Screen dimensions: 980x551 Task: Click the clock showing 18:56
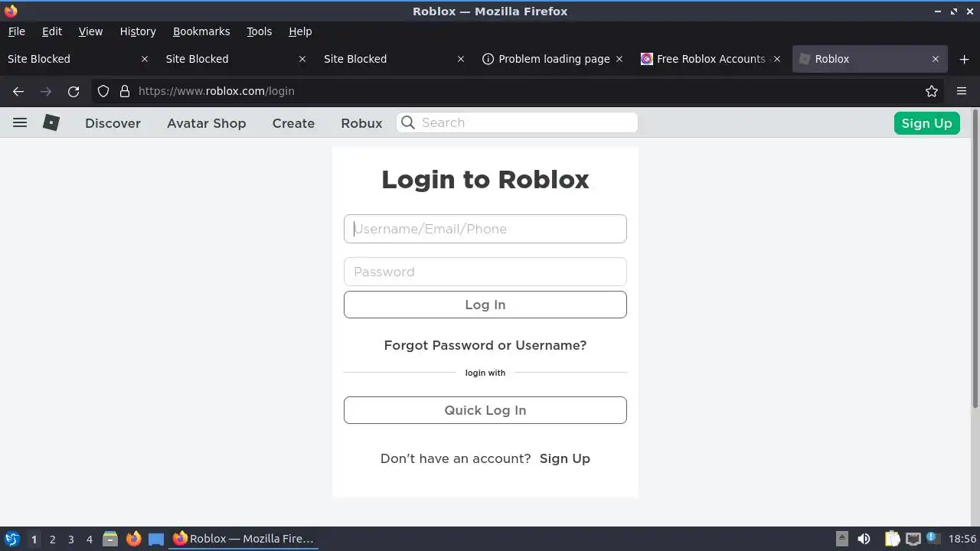click(x=962, y=539)
